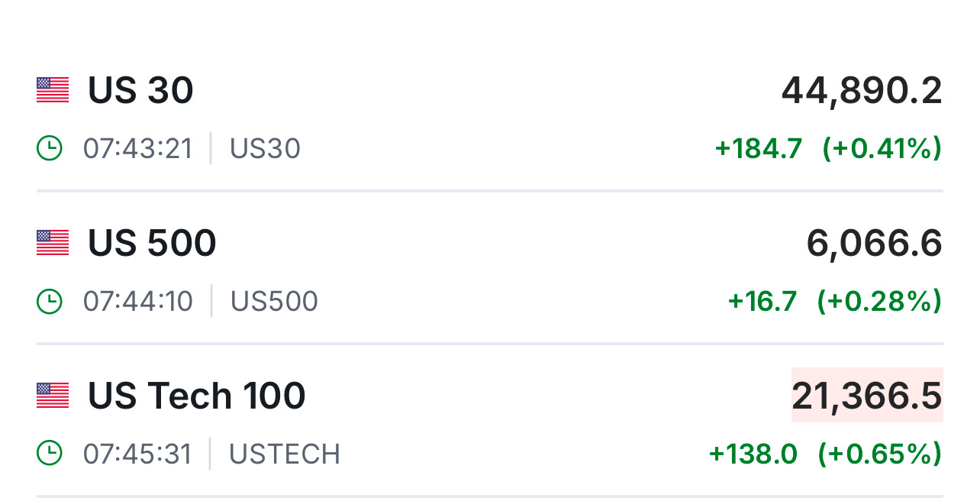Click the highlighted 21,366.5 price

[x=866, y=396]
